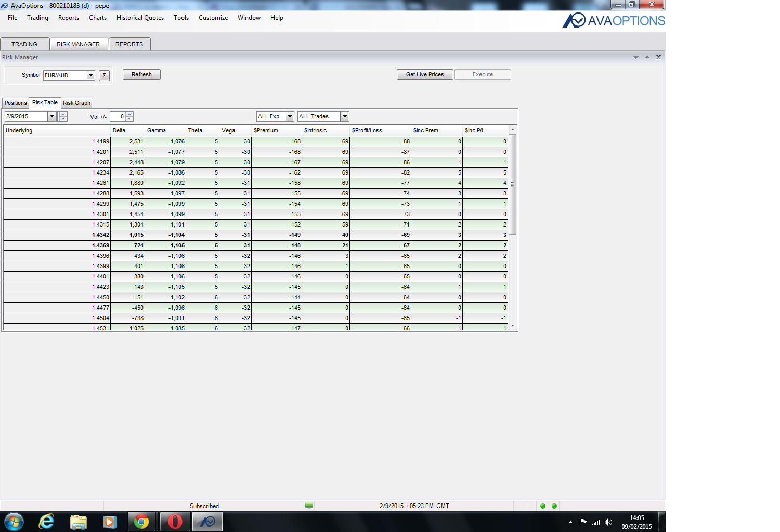The image size is (780, 532).
Task: Increase Vol +/- with the up arrow
Action: (129, 114)
